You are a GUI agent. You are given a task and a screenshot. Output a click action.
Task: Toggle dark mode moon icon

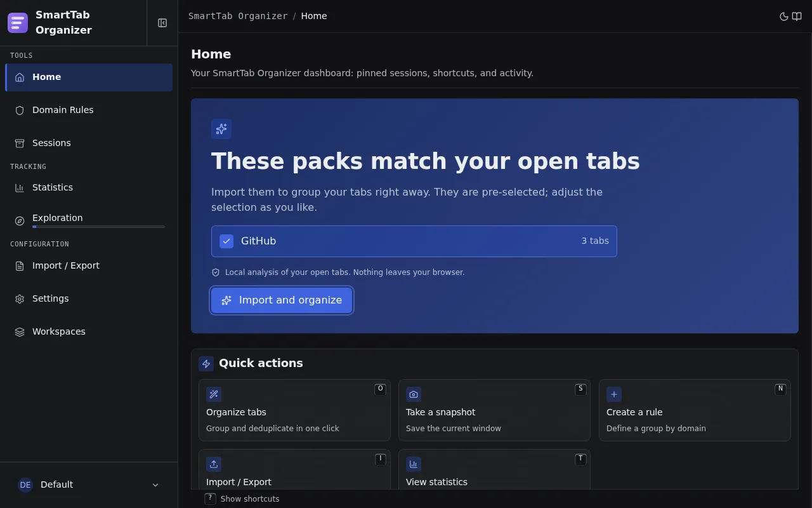coord(784,17)
